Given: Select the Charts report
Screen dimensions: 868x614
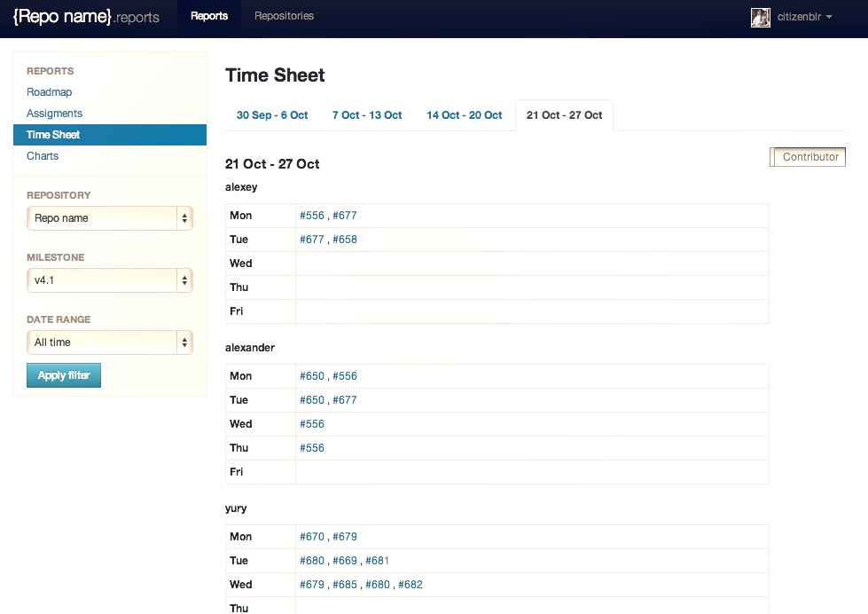Looking at the screenshot, I should click(42, 155).
